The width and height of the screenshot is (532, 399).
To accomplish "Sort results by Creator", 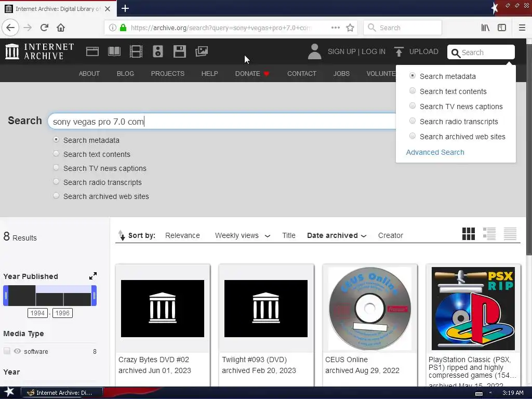I will [391, 235].
